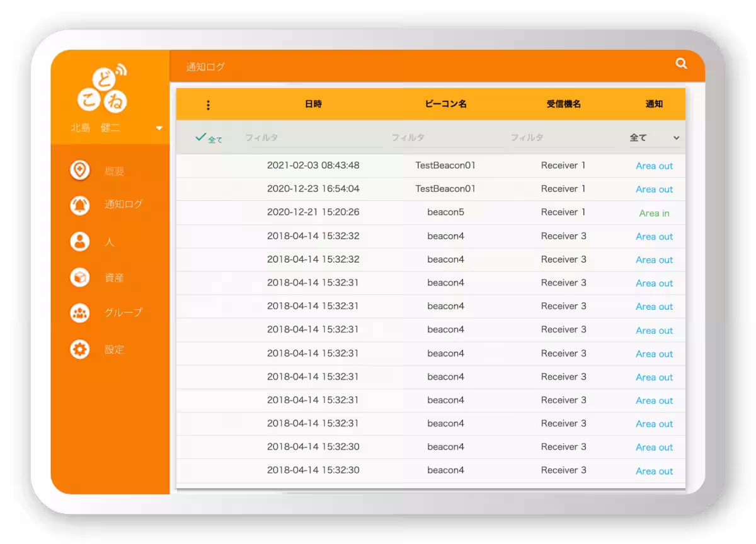The image size is (756, 544).
Task: Click the 設定 gear icon
Action: pos(80,349)
